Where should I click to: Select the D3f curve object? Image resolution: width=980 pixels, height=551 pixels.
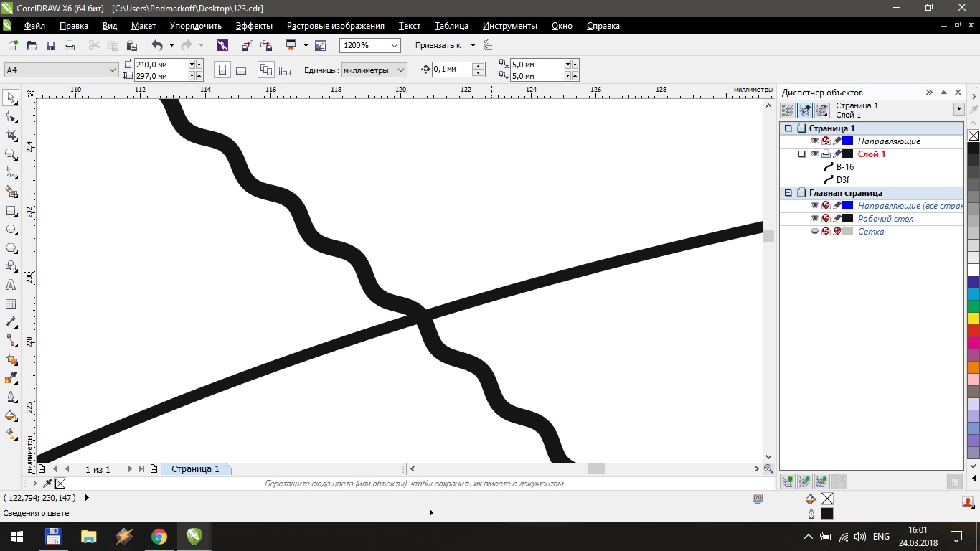point(842,180)
